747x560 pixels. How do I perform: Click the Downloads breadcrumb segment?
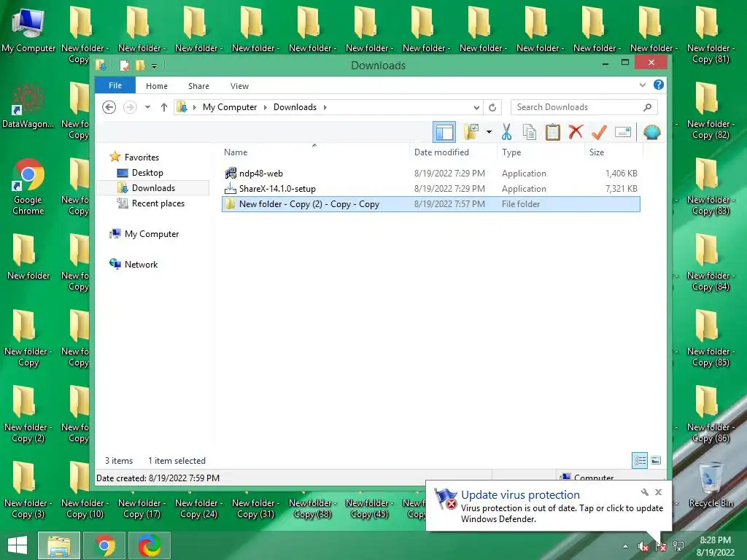pyautogui.click(x=295, y=107)
